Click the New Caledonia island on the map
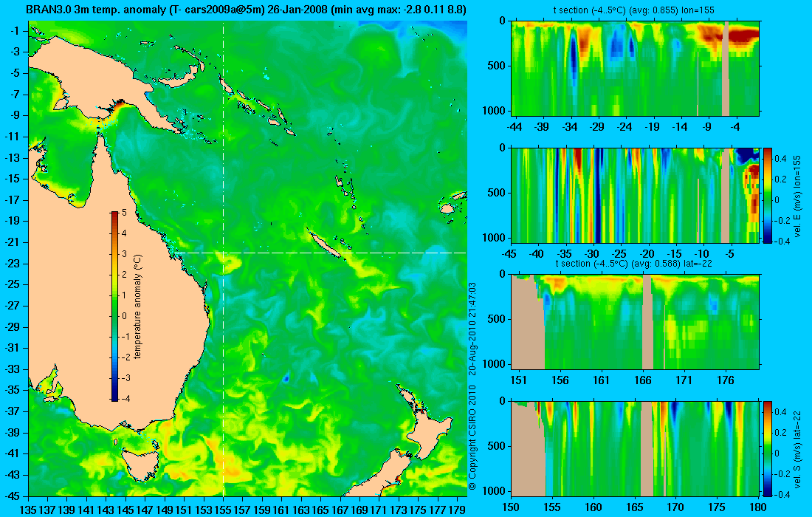The image size is (812, 517). (x=324, y=244)
